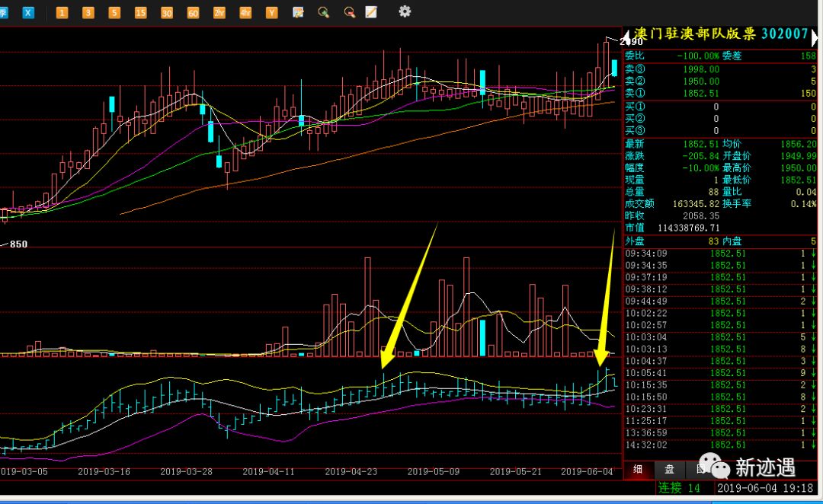Click the orange Y period icon
823x504 pixels.
pyautogui.click(x=272, y=13)
